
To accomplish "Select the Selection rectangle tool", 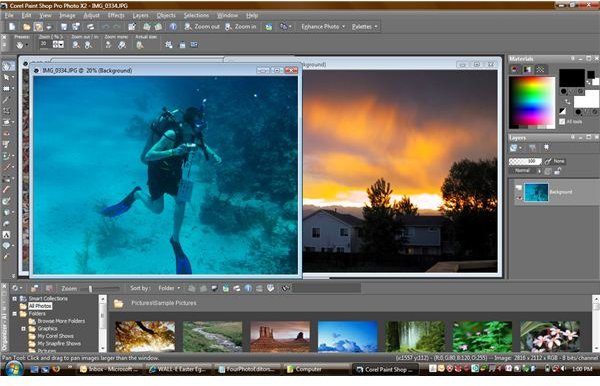I will tap(7, 89).
